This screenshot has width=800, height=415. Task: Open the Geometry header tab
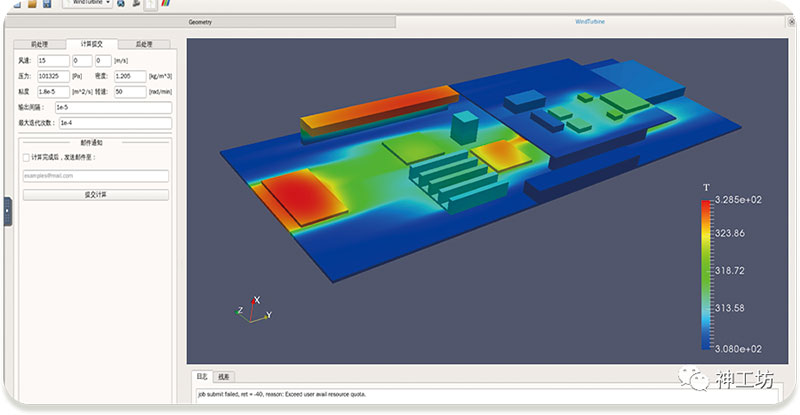tap(200, 22)
